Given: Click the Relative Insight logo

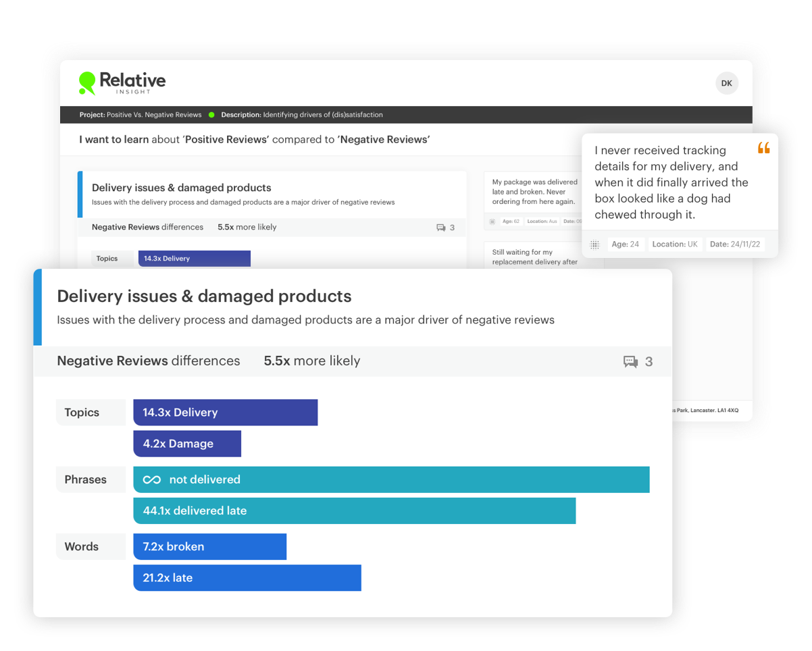Looking at the screenshot, I should [124, 82].
